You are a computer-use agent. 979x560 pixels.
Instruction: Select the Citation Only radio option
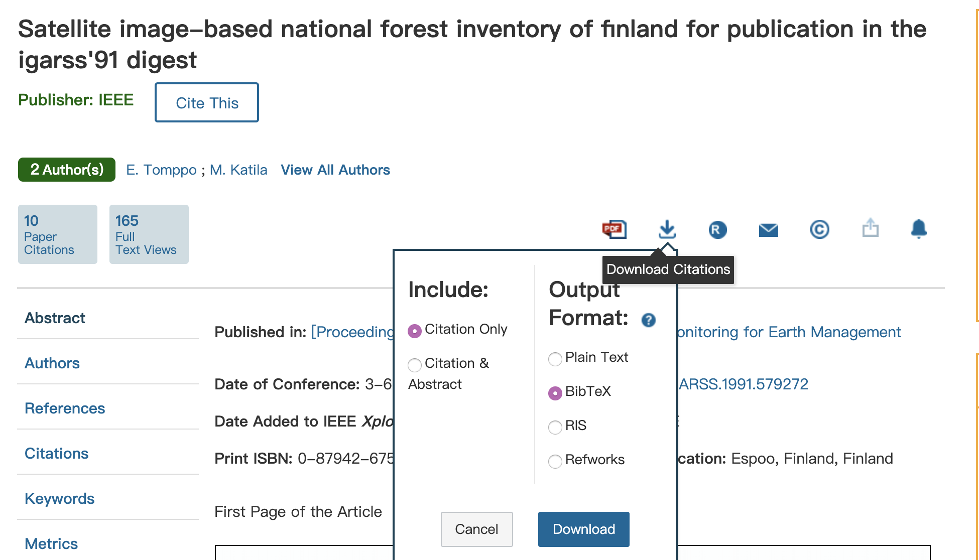pos(415,331)
